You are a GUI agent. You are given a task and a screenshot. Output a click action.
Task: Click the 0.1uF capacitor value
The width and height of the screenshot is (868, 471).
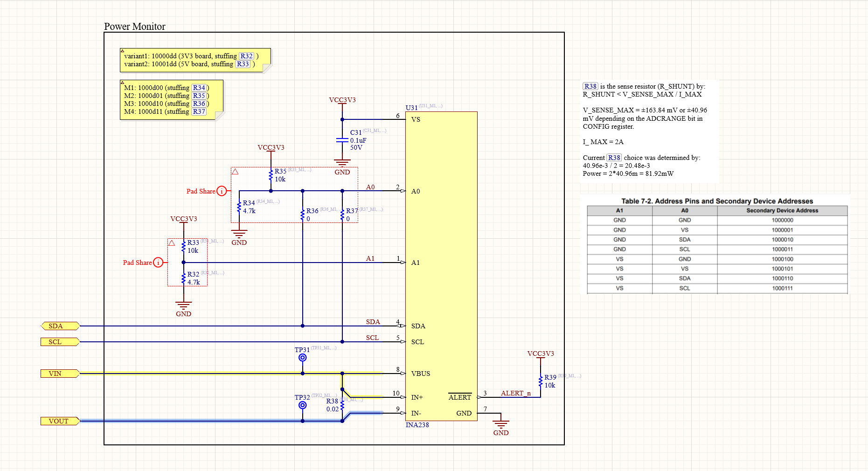point(358,140)
